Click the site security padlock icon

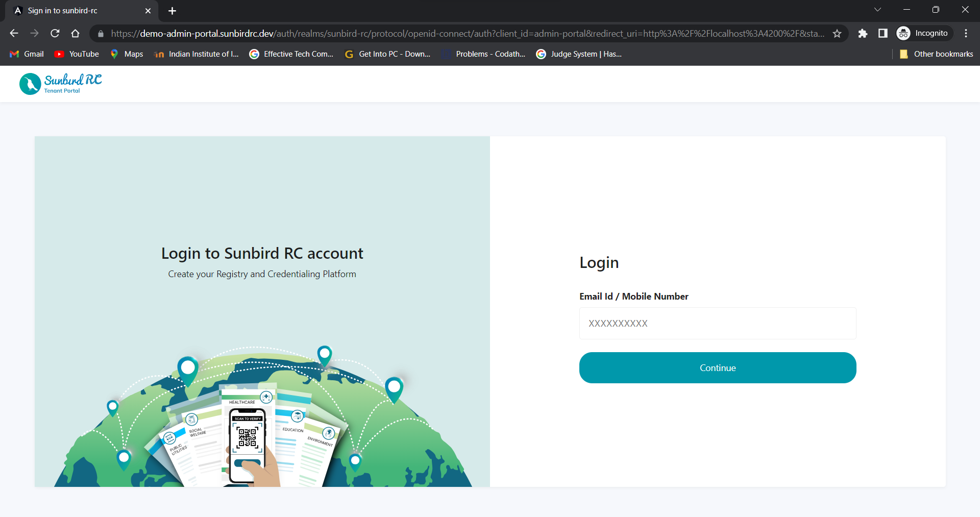coord(100,34)
